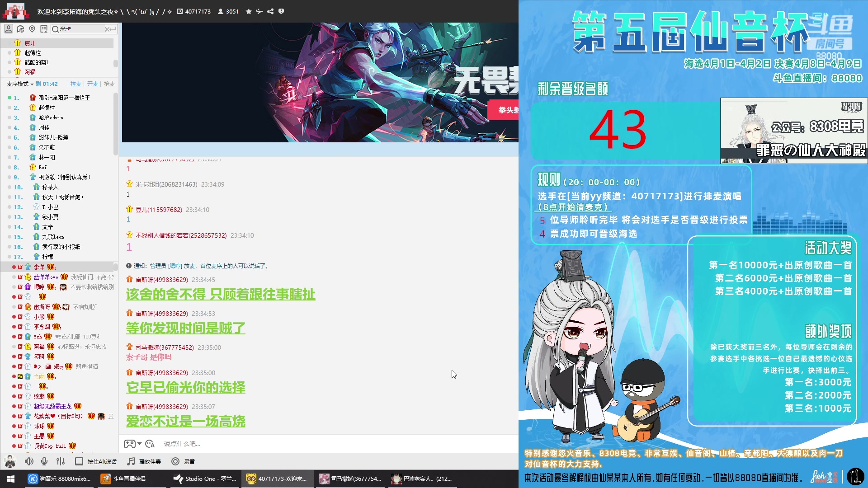Open the speaker volume control icon
The image size is (868, 488).
point(28,461)
